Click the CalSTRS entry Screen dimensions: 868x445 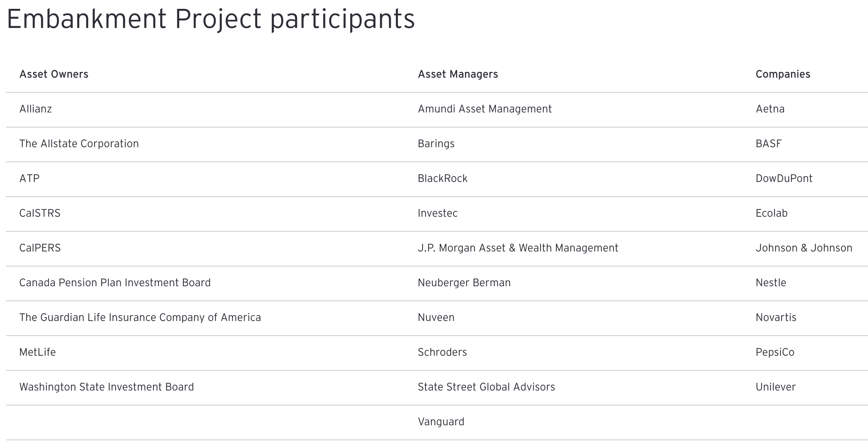pyautogui.click(x=40, y=213)
